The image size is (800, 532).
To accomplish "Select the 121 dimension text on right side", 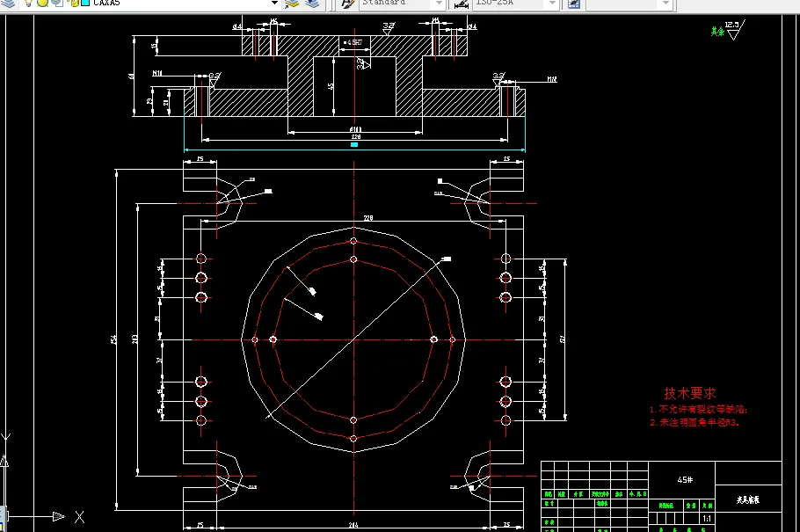I will tap(563, 339).
